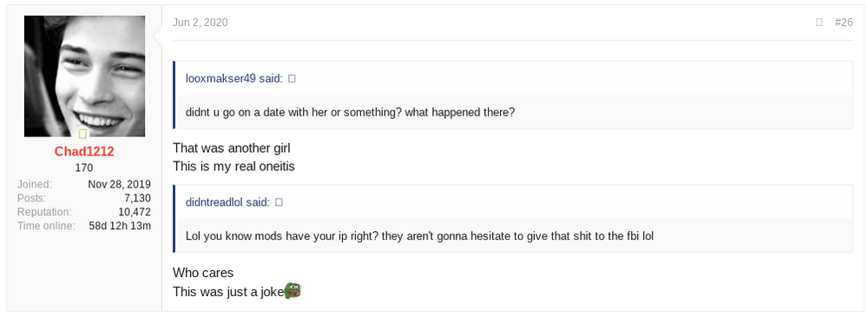Screen dimensions: 868x317
Task: Click the 170 user title under Chad1212
Action: coord(84,168)
